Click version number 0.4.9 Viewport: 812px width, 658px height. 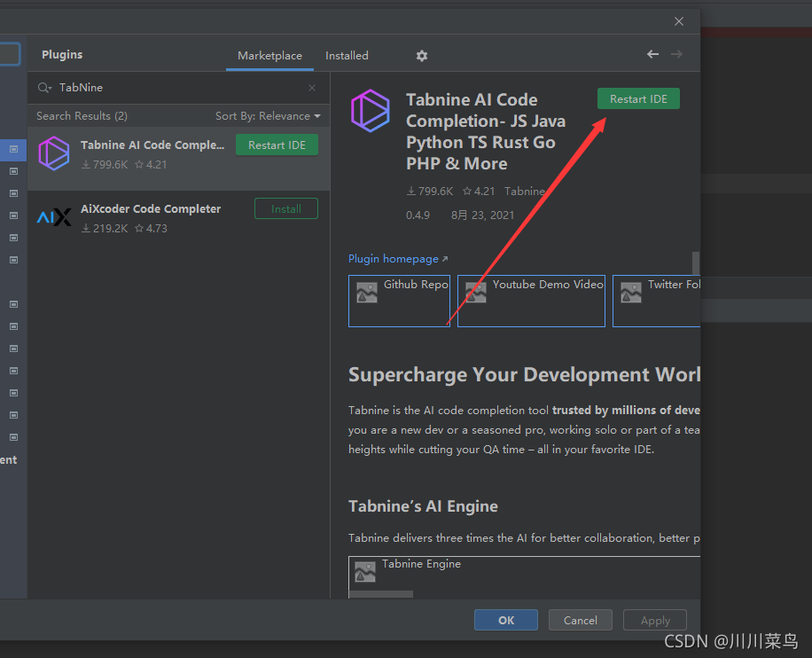coord(418,215)
